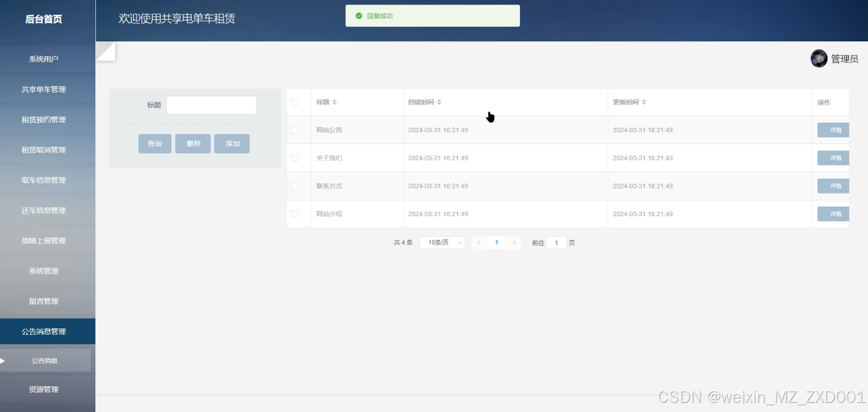Click the 共 4 条 total count text
868x412 pixels.
(x=403, y=243)
